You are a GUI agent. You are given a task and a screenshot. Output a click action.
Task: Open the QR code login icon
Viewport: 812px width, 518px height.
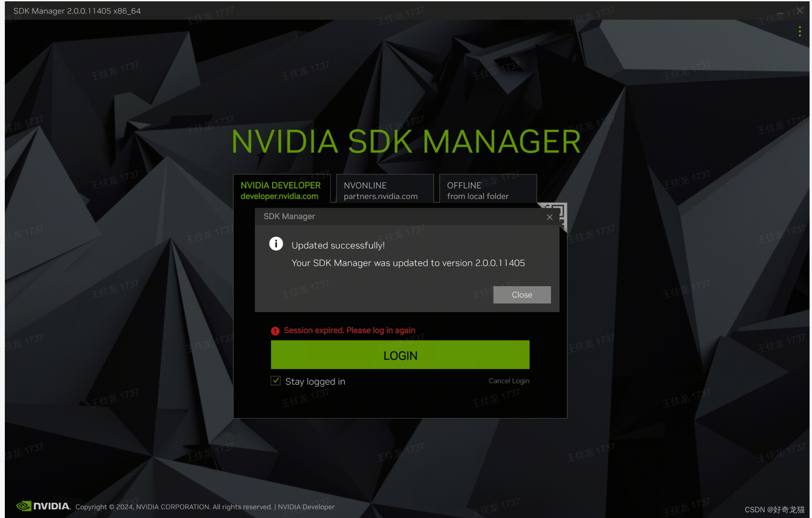(561, 210)
